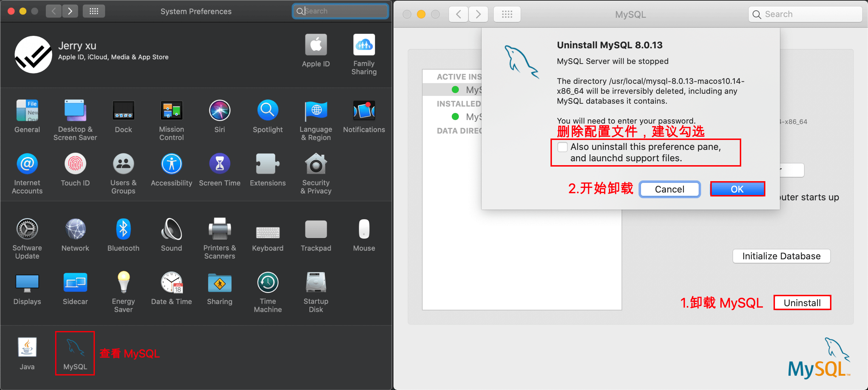Screen dimensions: 868x390
Task: Open the Java preference pane
Action: (x=27, y=354)
